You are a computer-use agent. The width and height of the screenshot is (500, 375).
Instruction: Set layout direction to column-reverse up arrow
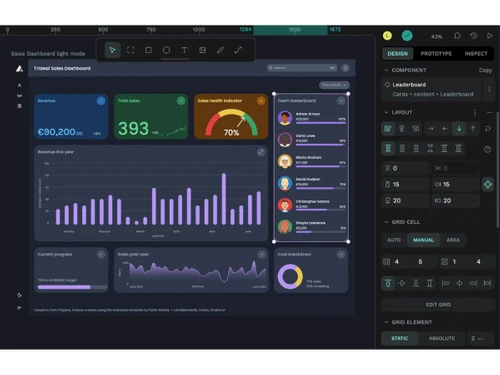click(473, 129)
